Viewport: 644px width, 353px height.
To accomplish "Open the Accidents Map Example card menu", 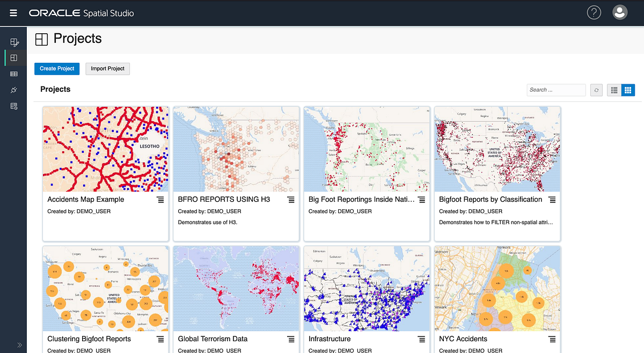I will [x=160, y=199].
